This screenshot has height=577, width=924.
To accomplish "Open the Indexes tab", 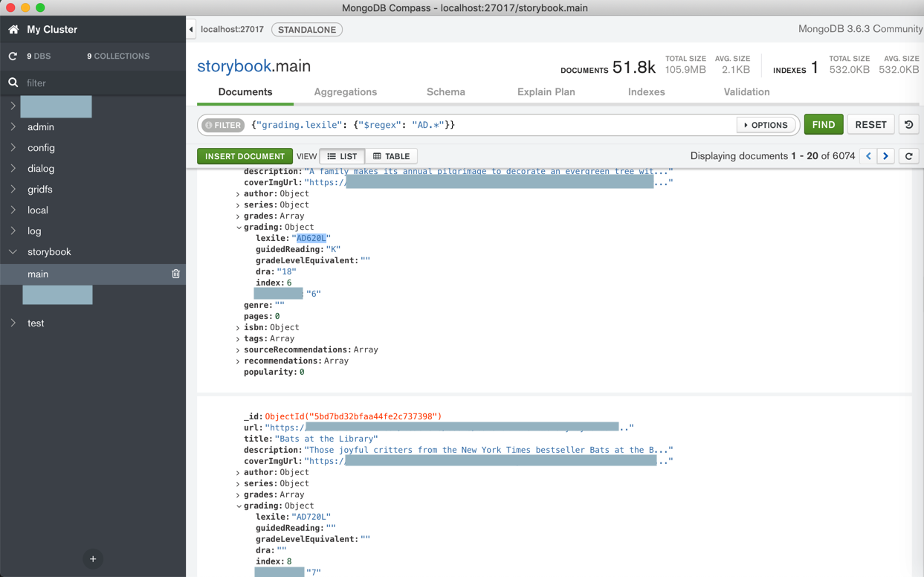I will pyautogui.click(x=647, y=92).
